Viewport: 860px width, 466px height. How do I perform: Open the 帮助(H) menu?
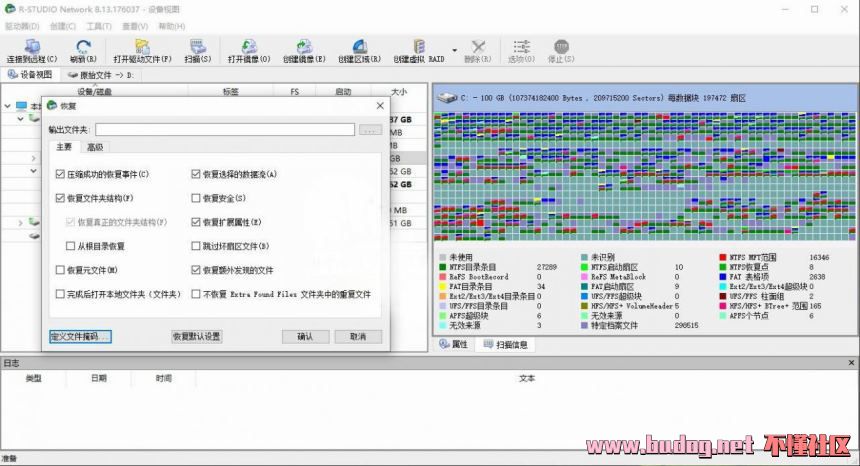pyautogui.click(x=172, y=26)
